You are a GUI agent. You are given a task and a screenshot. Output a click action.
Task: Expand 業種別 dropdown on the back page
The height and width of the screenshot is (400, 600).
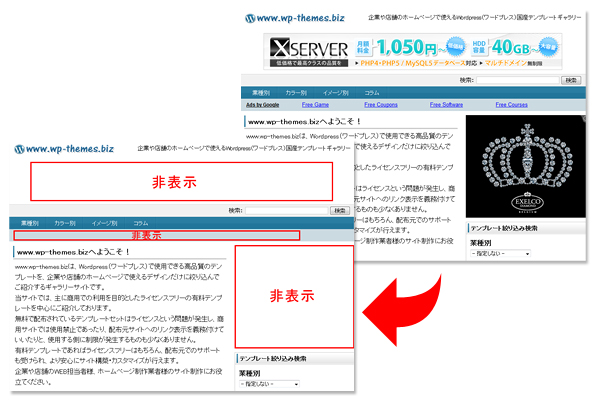click(500, 253)
